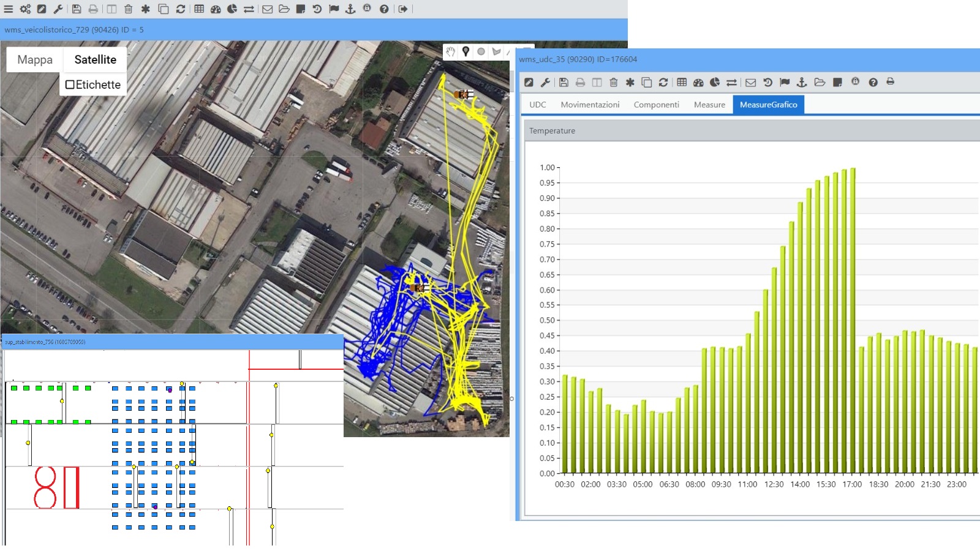The height and width of the screenshot is (551, 980).
Task: Click the anchor icon in UDC toolbar
Action: coord(802,82)
